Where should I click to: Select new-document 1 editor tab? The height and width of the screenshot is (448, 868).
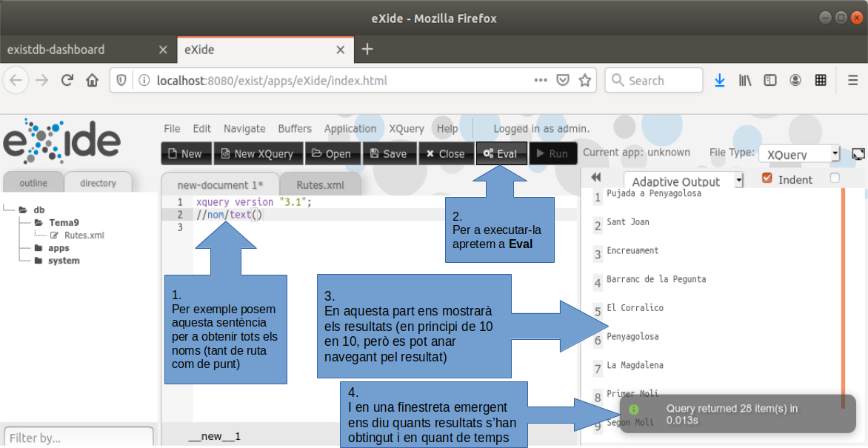(x=220, y=184)
